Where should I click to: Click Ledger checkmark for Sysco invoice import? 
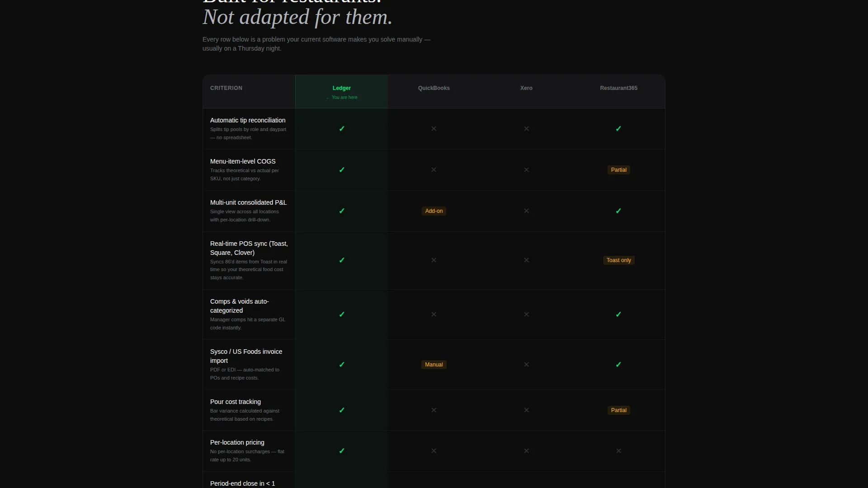(342, 365)
